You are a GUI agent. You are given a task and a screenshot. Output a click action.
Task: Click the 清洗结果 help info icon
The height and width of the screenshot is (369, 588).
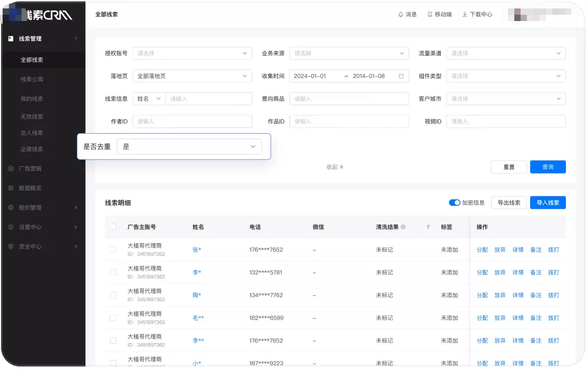tap(403, 227)
